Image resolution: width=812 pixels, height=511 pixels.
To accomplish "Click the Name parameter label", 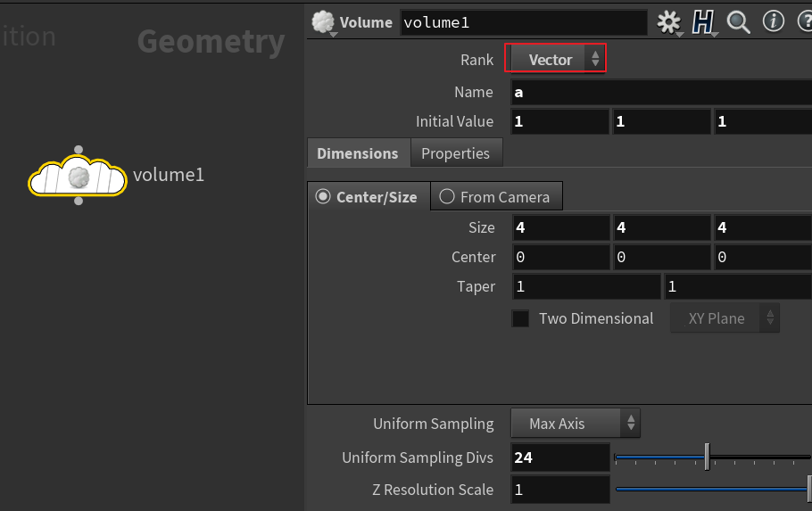I will (473, 92).
